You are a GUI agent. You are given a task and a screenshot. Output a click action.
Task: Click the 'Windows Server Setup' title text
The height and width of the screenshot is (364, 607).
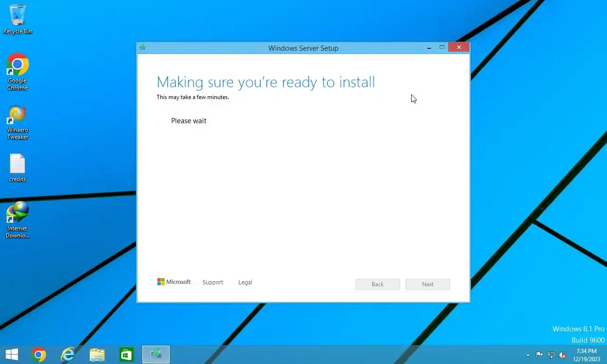303,48
